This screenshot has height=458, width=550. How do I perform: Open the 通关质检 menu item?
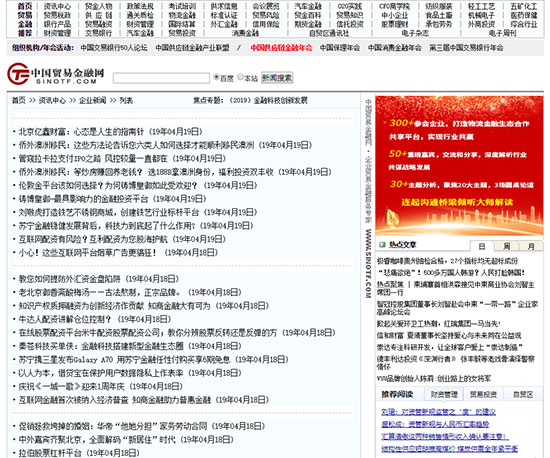coord(140,15)
